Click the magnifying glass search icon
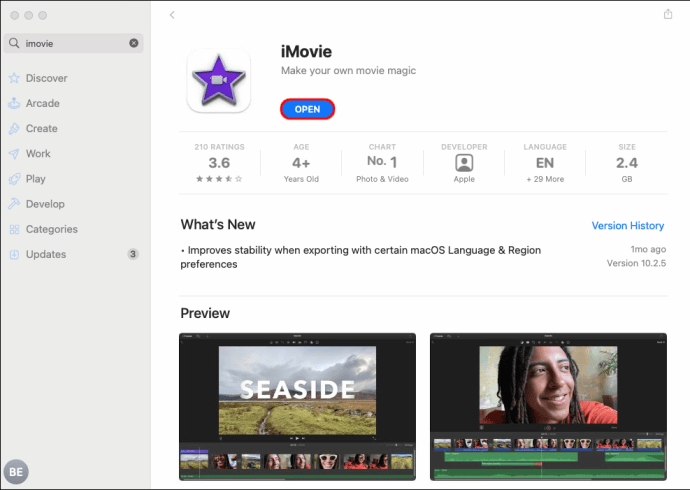This screenshot has height=490, width=690. click(14, 43)
